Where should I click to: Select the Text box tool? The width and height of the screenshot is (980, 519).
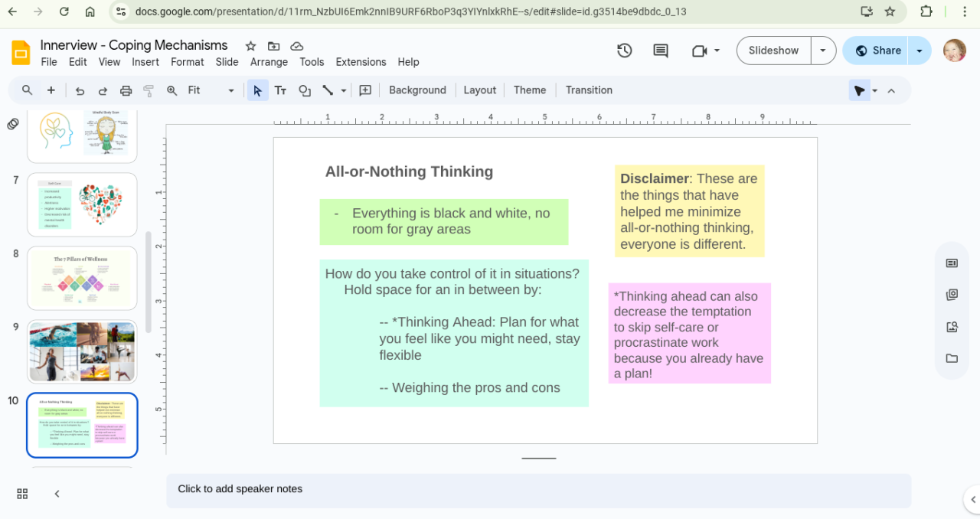click(281, 90)
